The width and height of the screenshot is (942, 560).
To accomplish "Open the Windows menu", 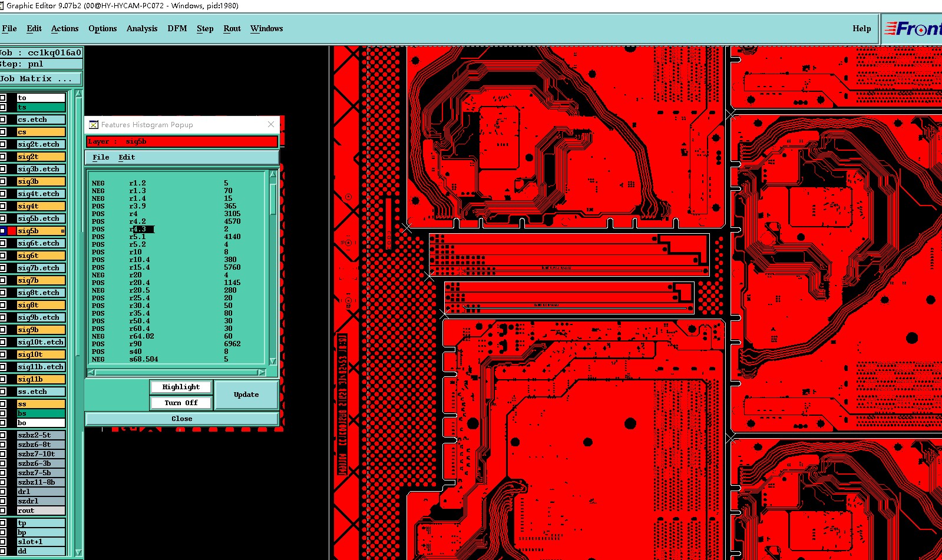I will [266, 28].
